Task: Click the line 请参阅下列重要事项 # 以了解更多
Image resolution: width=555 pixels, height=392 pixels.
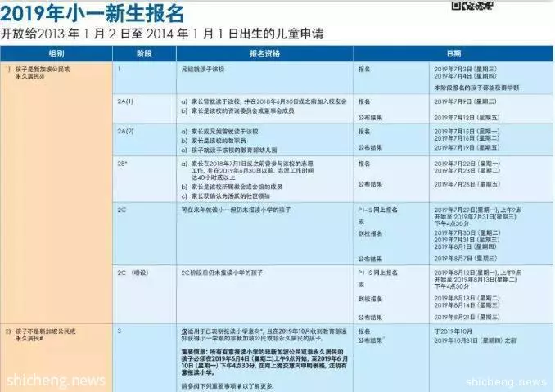Action: click(228, 386)
